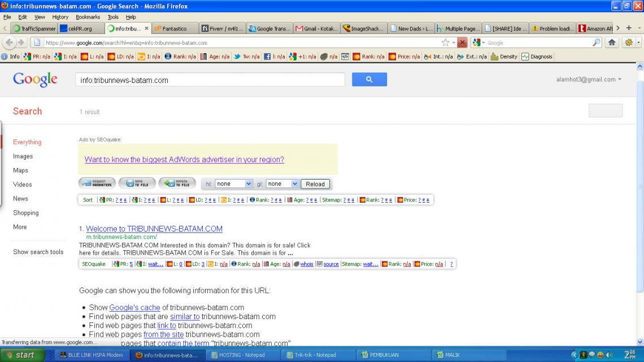Click source link in SEOquake bar
This screenshot has width=644, height=362.
[331, 264]
